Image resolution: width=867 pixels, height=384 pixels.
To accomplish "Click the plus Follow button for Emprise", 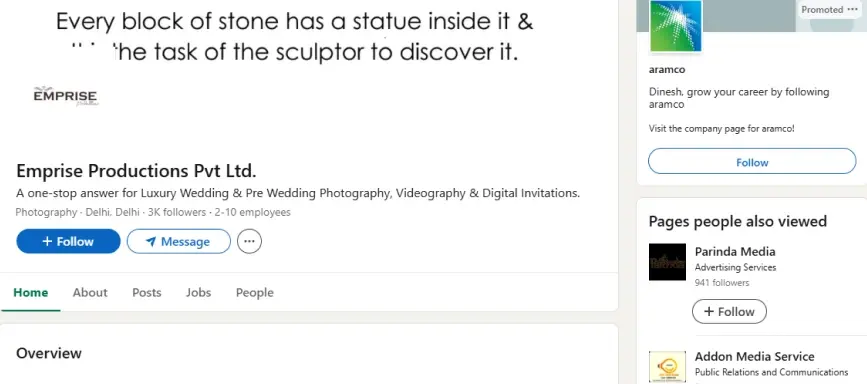I will pos(69,241).
